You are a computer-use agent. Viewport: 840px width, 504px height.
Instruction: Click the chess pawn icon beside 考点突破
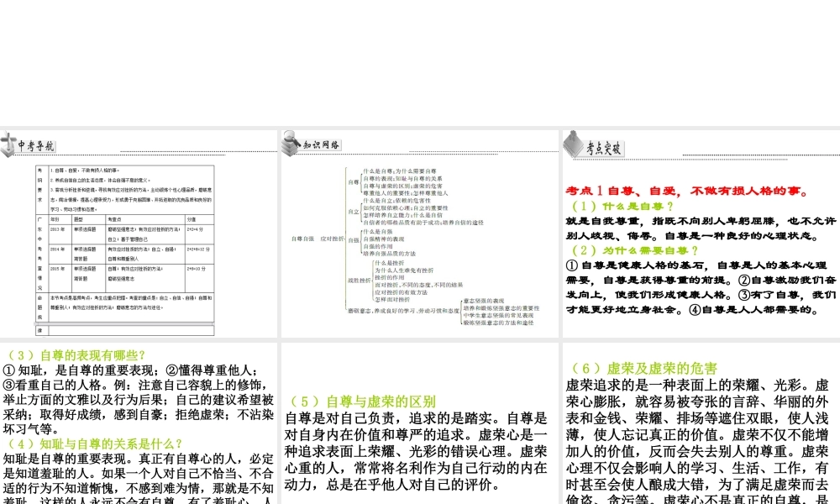(x=573, y=144)
